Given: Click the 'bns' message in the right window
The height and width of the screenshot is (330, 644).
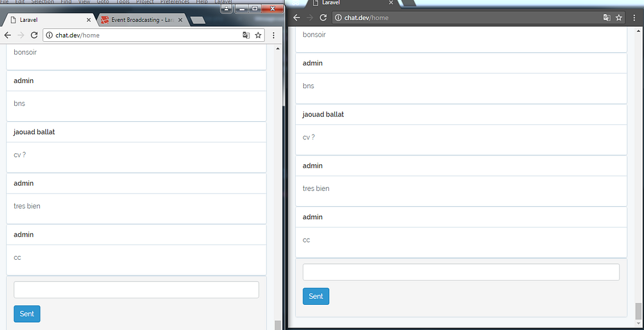Looking at the screenshot, I should [x=308, y=86].
